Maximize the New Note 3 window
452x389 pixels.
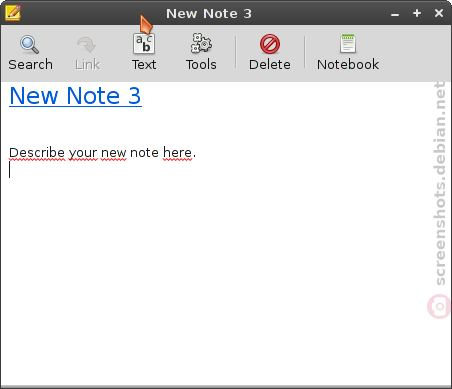(x=417, y=13)
